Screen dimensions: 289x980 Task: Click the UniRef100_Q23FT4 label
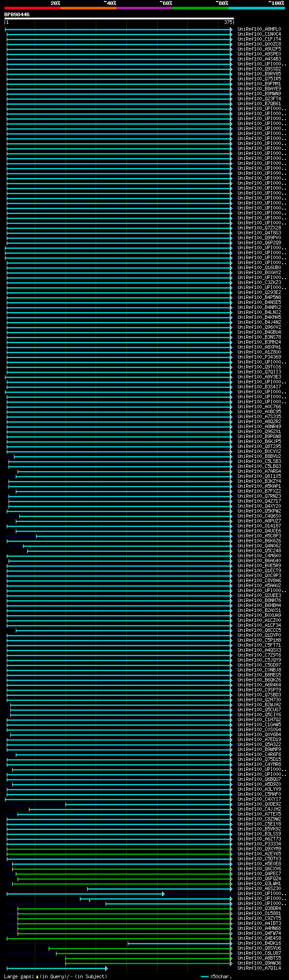click(259, 99)
